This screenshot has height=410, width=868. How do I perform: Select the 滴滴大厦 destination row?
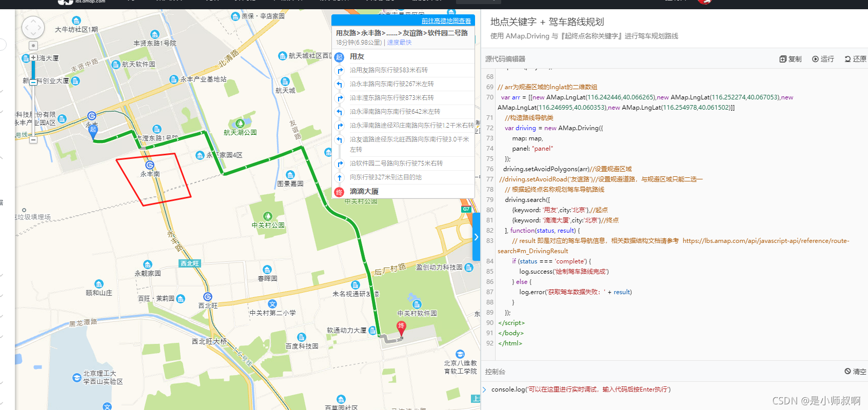[x=403, y=191]
